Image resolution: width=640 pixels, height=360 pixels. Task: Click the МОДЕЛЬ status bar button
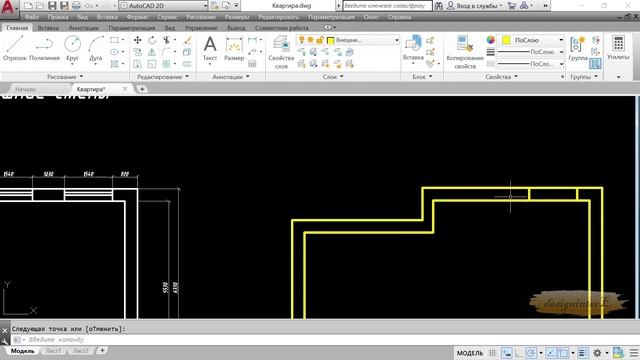click(470, 353)
